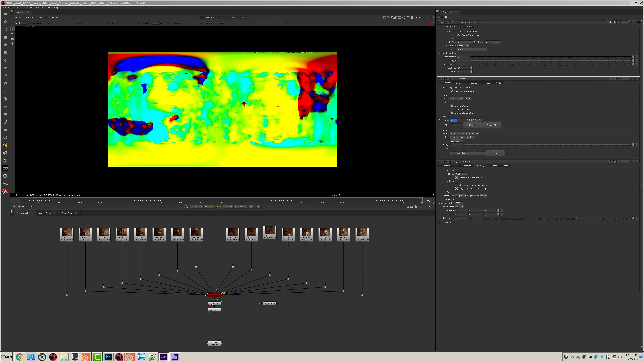Switch to the Dope Sheet tab
The width and height of the screenshot is (644, 362).
pos(67,213)
